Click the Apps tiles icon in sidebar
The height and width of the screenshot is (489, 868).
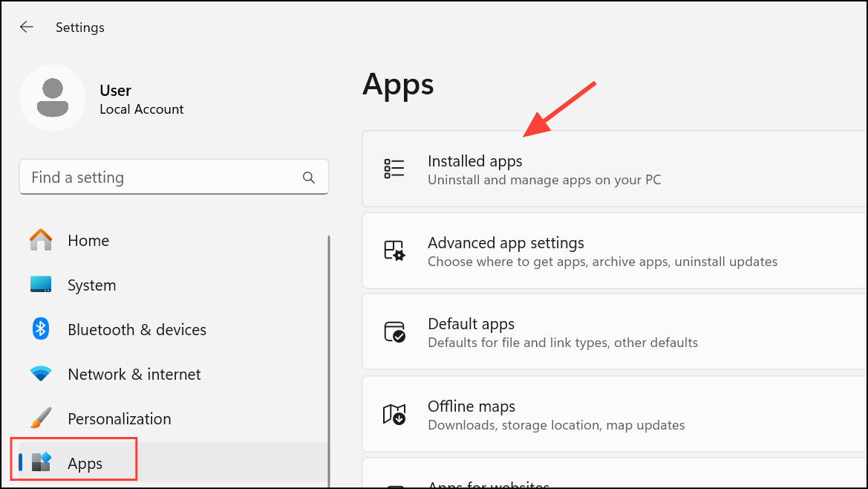(41, 462)
